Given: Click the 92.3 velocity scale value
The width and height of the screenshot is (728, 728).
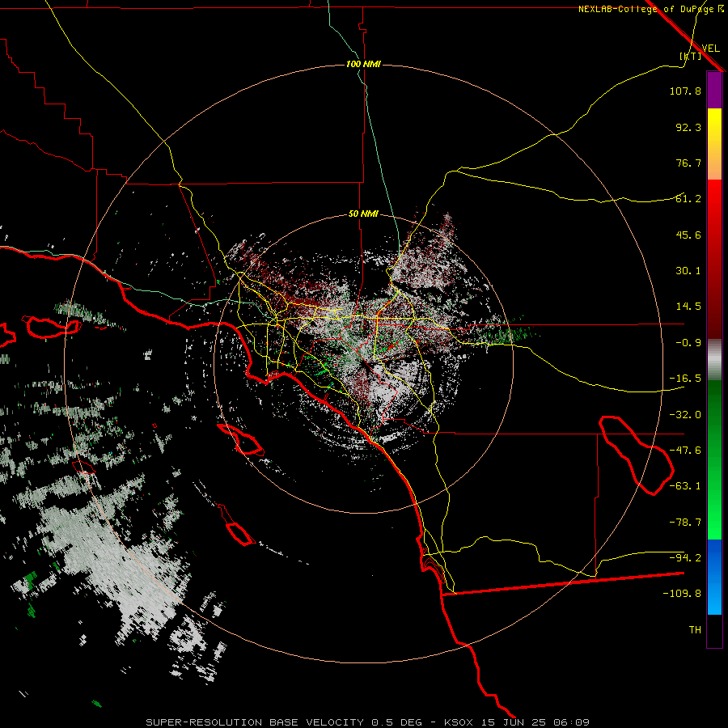Looking at the screenshot, I should pos(688,127).
